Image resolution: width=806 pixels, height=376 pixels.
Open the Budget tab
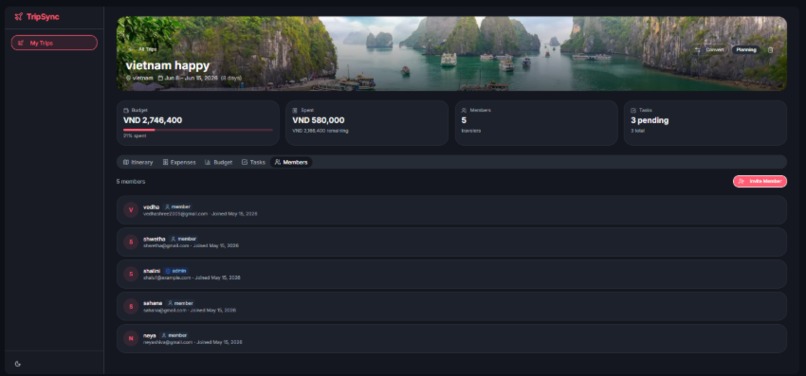tap(218, 162)
